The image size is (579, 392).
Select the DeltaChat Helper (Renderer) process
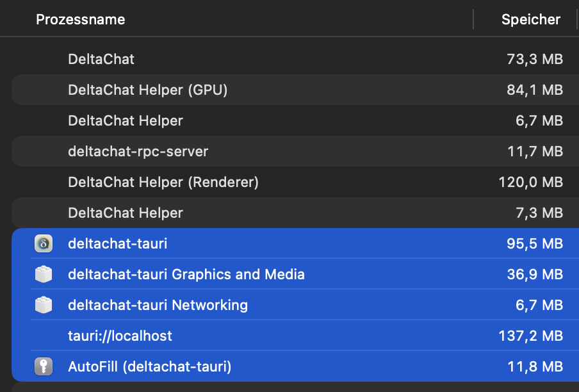[x=163, y=182]
